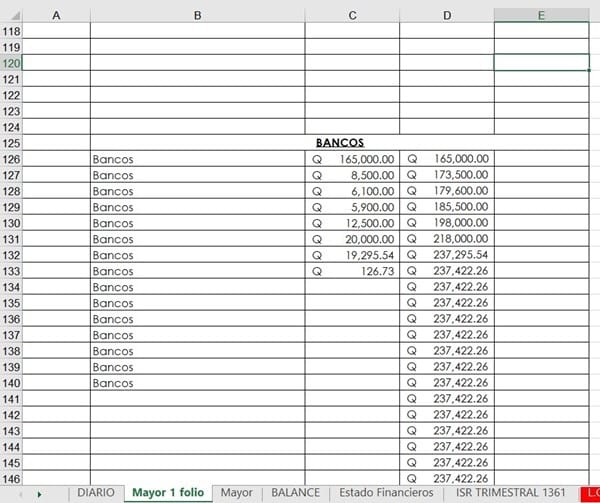
Task: Select column E header
Action: click(x=541, y=15)
